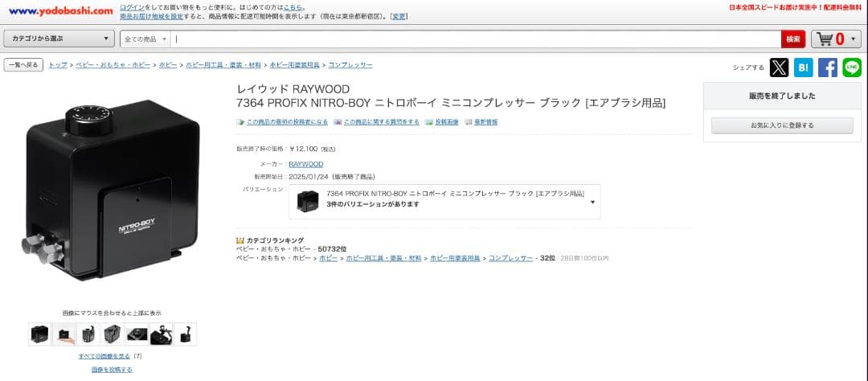The image size is (868, 381).
Task: Click the red delivery notice at the header's right end
Action: coord(796,8)
